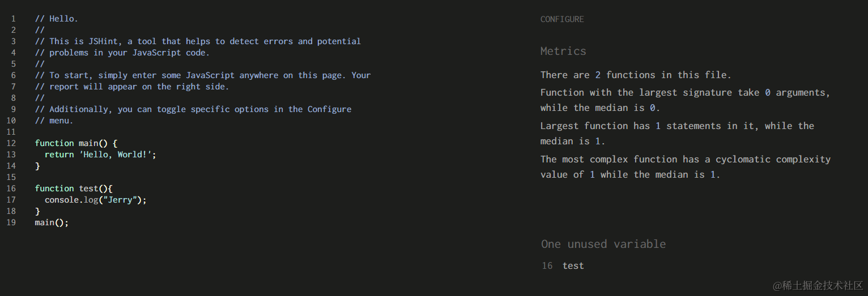Click the 'One unused variable' heading
The width and height of the screenshot is (868, 296).
click(x=603, y=244)
